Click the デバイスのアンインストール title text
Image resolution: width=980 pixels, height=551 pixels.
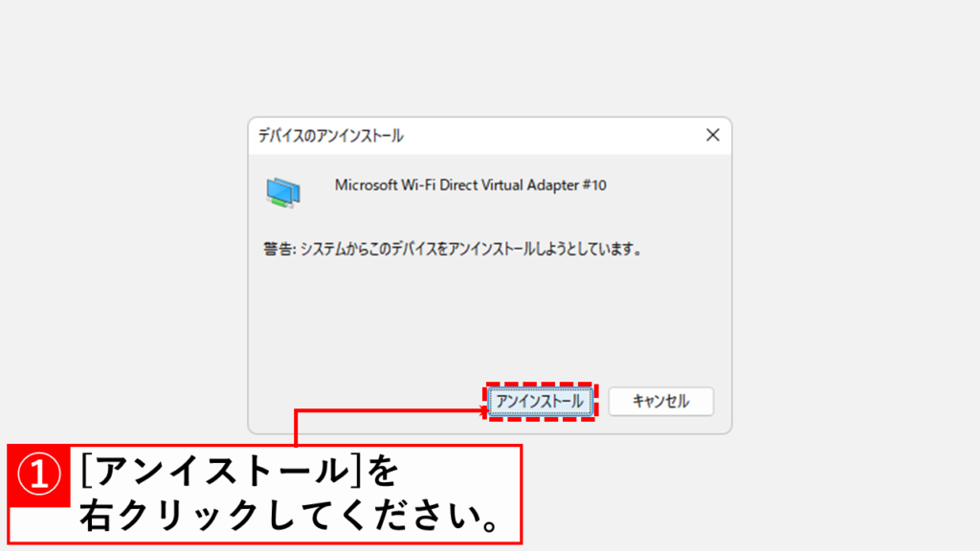click(x=330, y=136)
